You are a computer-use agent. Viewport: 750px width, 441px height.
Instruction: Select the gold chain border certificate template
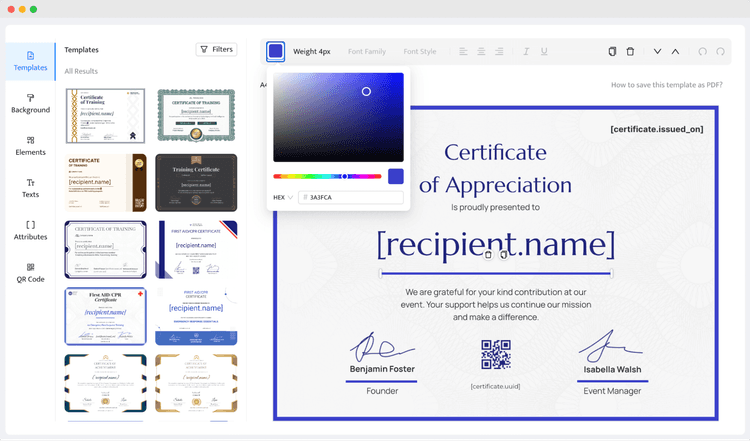point(105,116)
